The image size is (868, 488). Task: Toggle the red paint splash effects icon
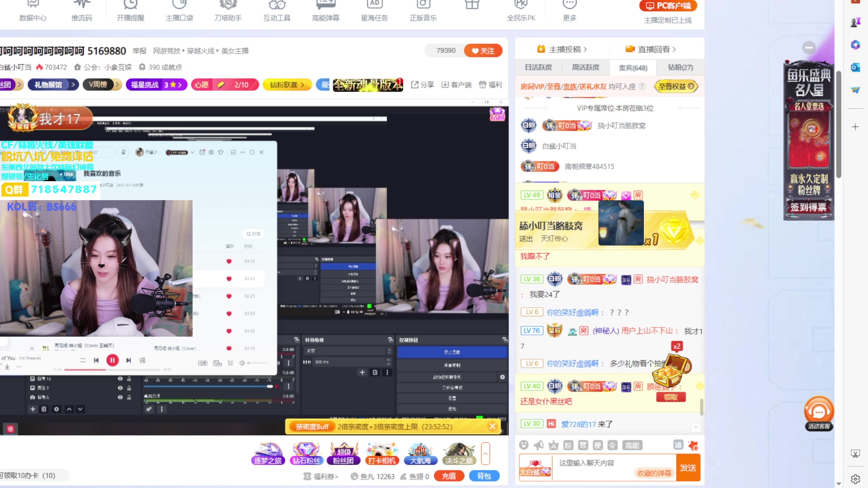tap(693, 445)
